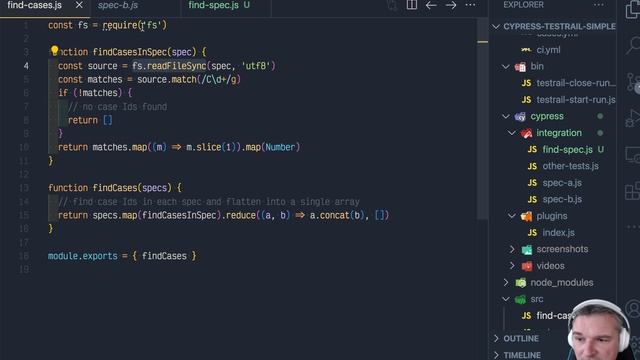
Task: Click the findCasesInSpec function name on line 3
Action: (x=130, y=52)
